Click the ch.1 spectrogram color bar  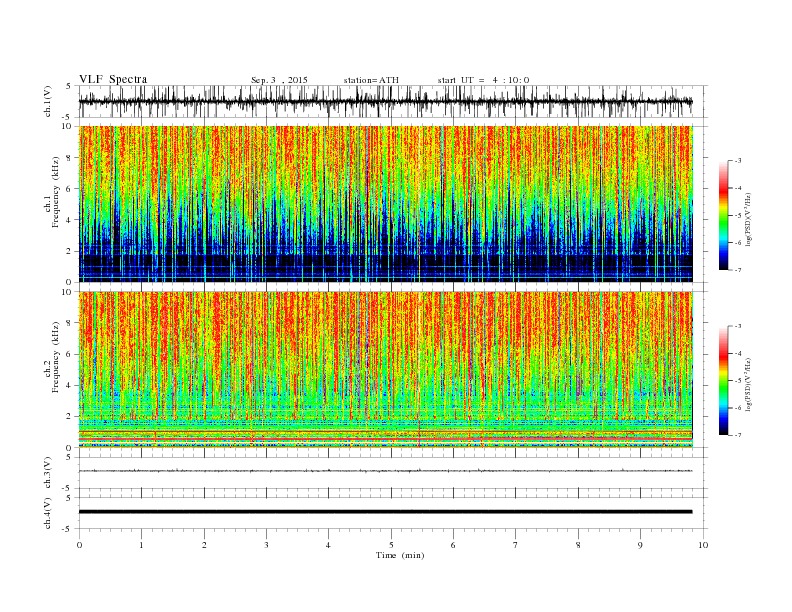pos(723,215)
